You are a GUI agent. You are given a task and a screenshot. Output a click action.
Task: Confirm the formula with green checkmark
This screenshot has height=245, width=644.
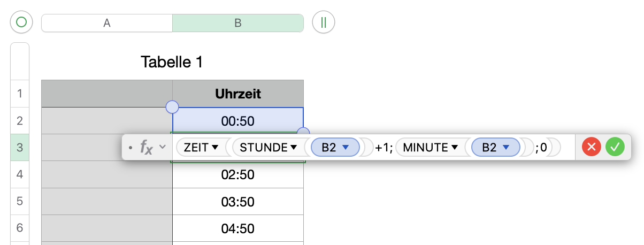coord(615,147)
